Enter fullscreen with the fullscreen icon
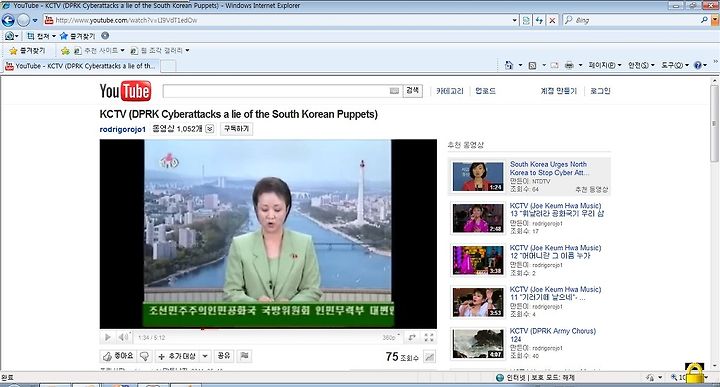Image resolution: width=720 pixels, height=387 pixels. coord(429,337)
